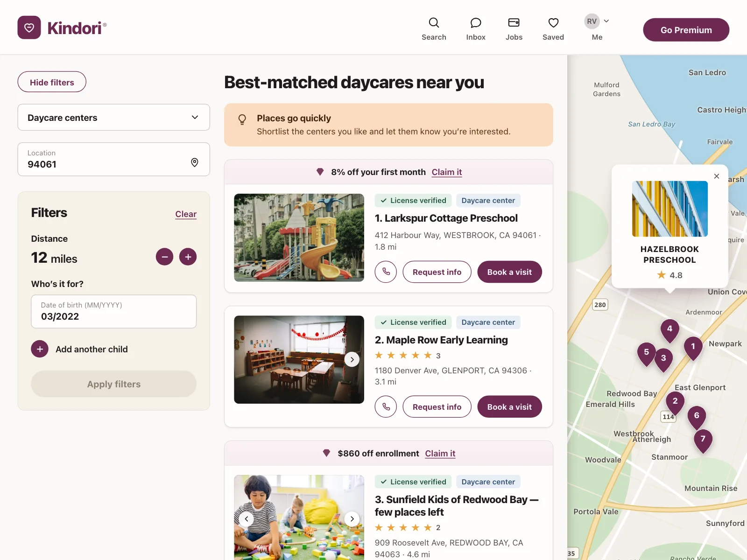Click the 4.8 rating in map popup
The height and width of the screenshot is (560, 747).
(x=670, y=275)
